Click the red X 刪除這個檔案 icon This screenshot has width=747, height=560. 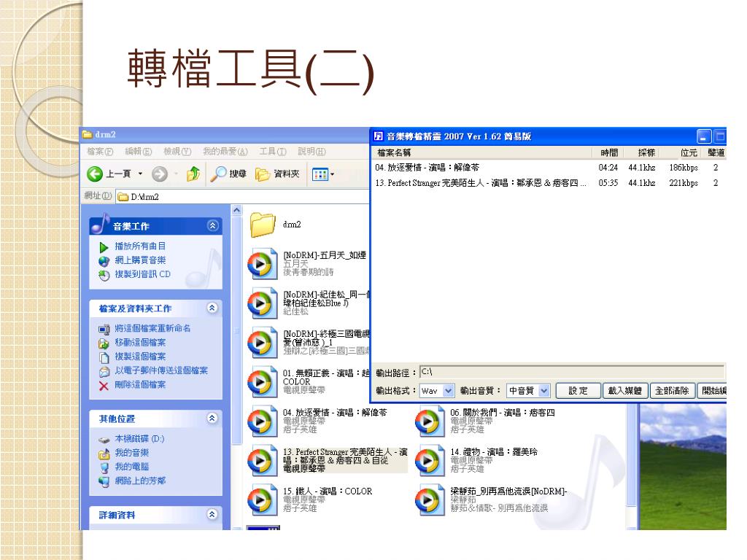click(104, 385)
